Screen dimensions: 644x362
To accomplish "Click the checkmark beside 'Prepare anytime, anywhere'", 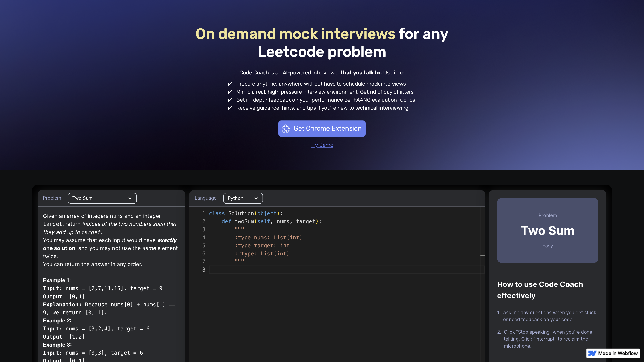I will 230,84.
